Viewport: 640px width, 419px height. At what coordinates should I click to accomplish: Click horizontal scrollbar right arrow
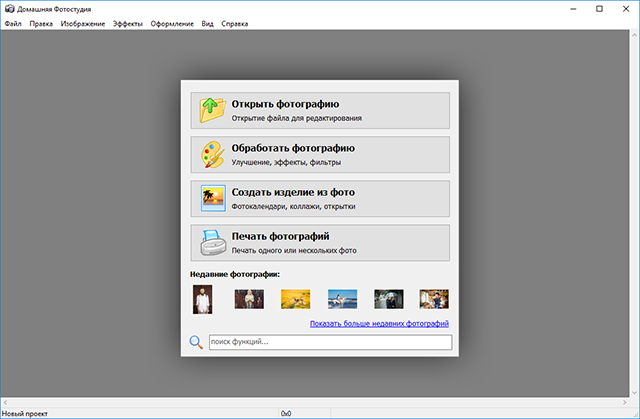click(624, 402)
